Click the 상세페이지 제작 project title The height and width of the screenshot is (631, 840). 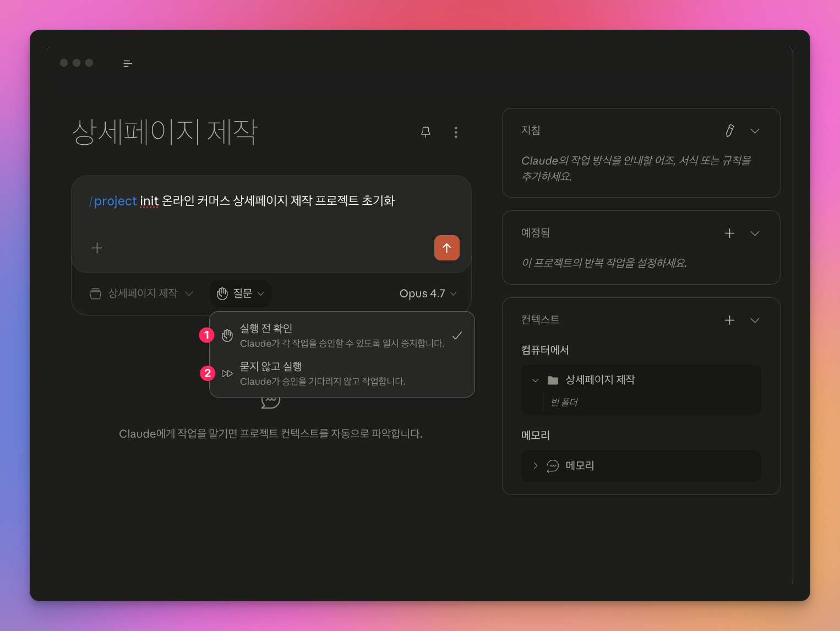coord(165,132)
